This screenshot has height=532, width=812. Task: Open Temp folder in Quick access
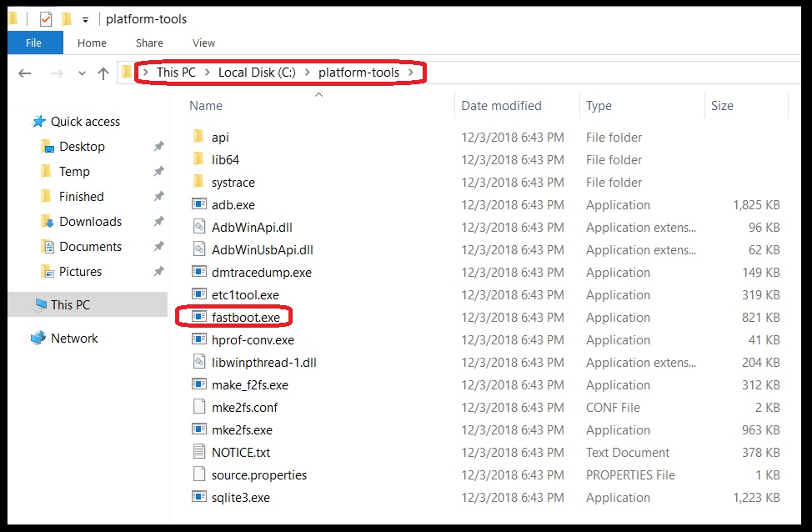[x=74, y=172]
